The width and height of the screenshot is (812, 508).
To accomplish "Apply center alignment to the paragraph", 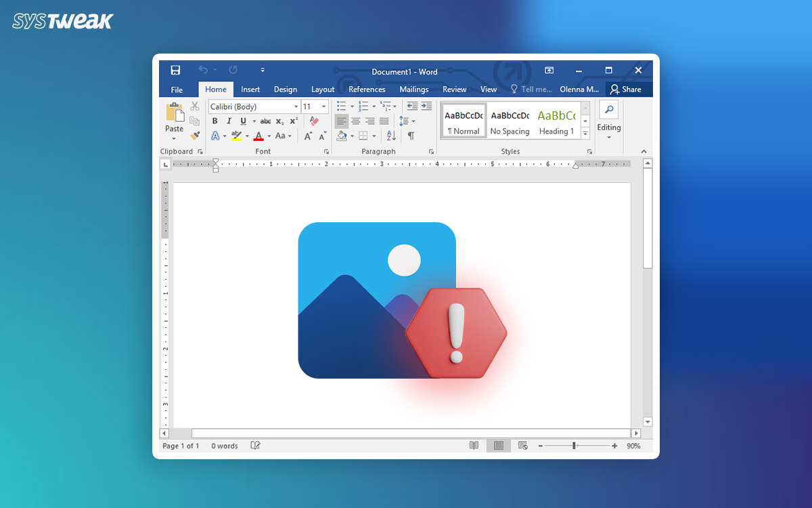I will pos(355,121).
